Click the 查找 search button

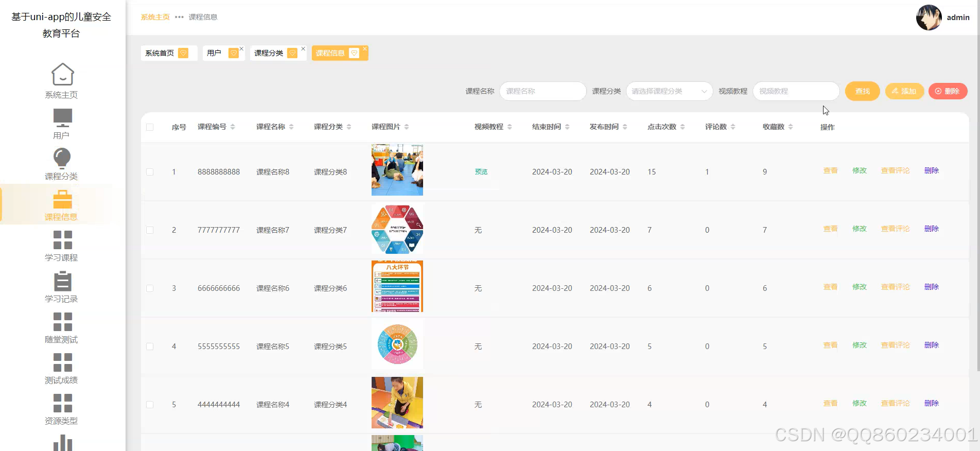click(x=863, y=91)
